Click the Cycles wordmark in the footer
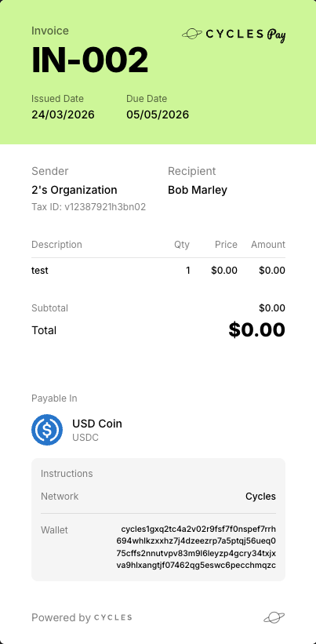Viewport: 316px width, 644px height. click(113, 617)
